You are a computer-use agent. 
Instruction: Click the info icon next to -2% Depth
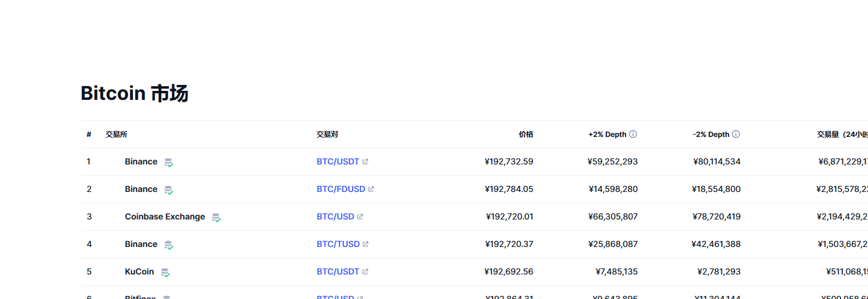(x=736, y=135)
